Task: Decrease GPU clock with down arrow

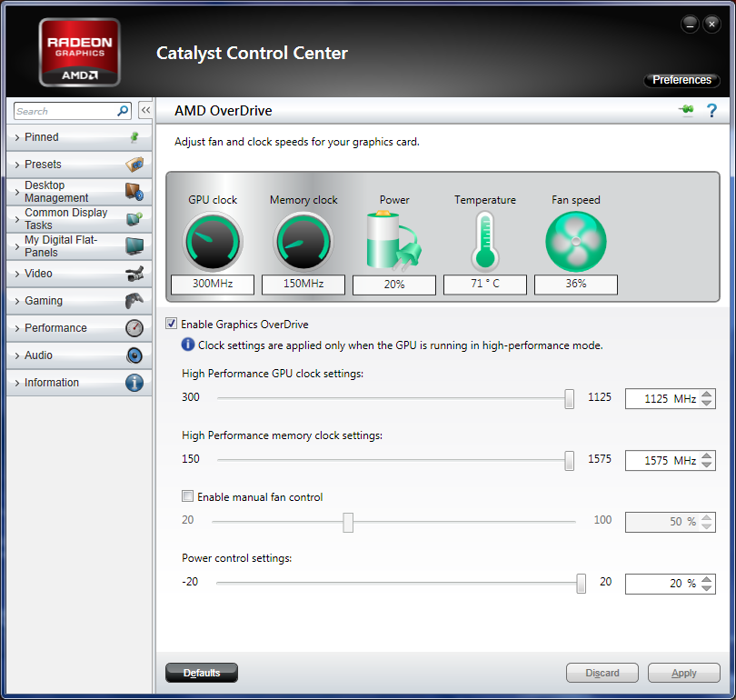Action: click(x=706, y=403)
